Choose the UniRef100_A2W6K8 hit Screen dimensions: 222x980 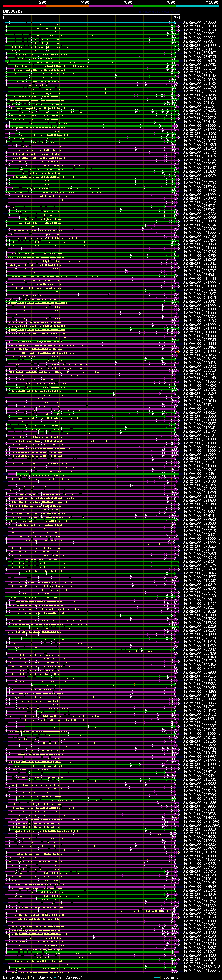(199, 837)
